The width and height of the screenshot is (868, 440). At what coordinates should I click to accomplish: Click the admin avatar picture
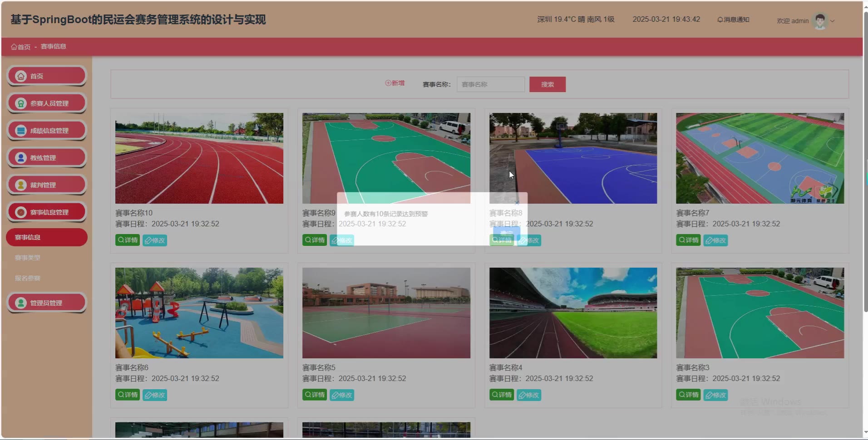820,20
